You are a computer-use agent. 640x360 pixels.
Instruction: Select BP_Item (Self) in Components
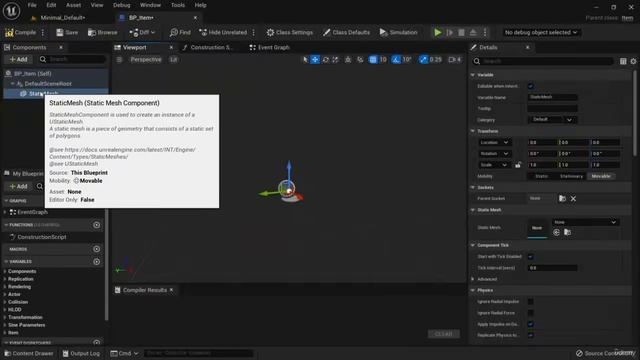coord(33,73)
